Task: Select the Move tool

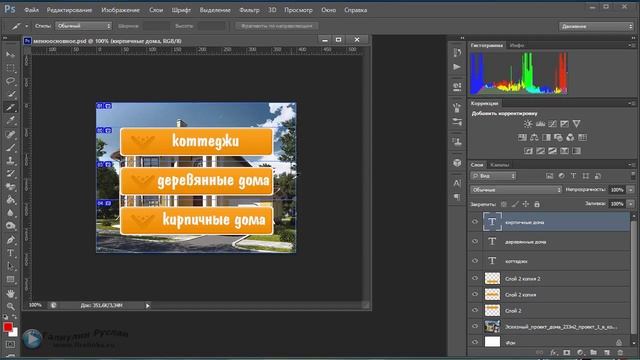Action: 10,54
